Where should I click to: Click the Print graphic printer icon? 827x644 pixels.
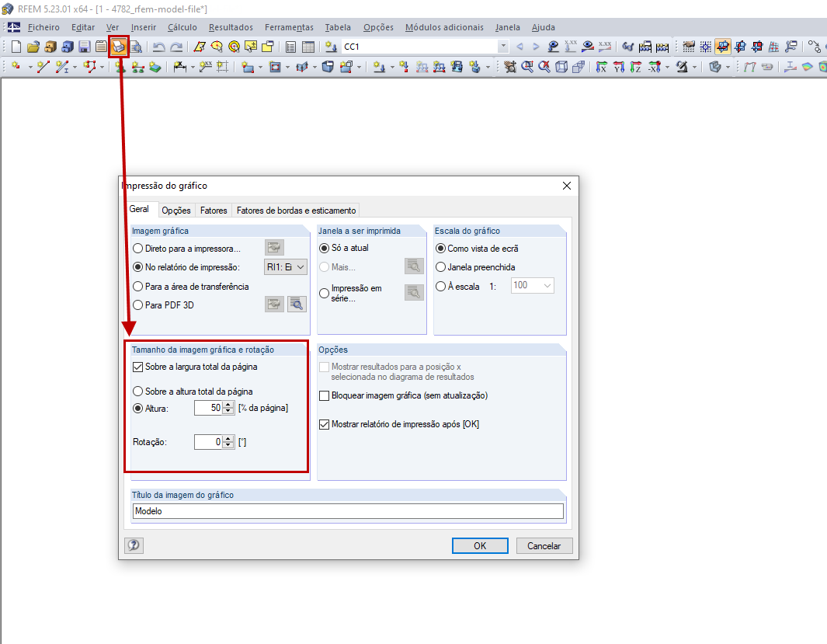pos(119,47)
